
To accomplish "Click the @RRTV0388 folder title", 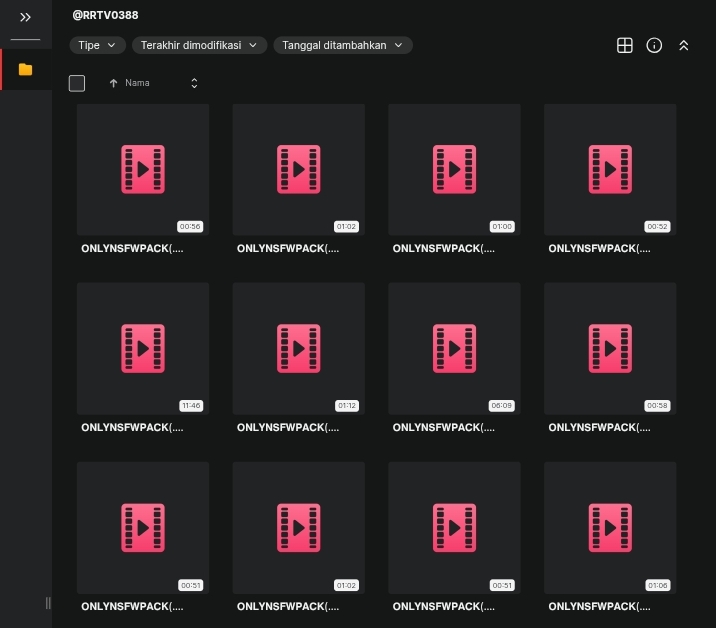I will point(105,15).
